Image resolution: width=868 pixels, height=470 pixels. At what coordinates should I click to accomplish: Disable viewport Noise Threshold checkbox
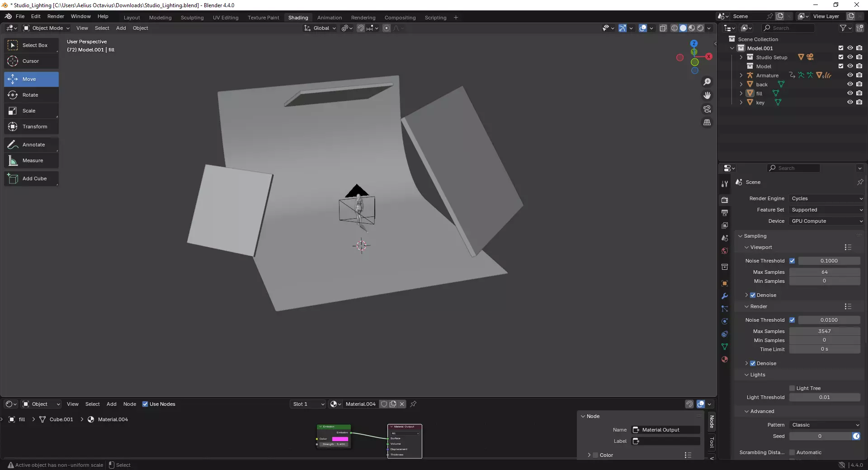792,261
